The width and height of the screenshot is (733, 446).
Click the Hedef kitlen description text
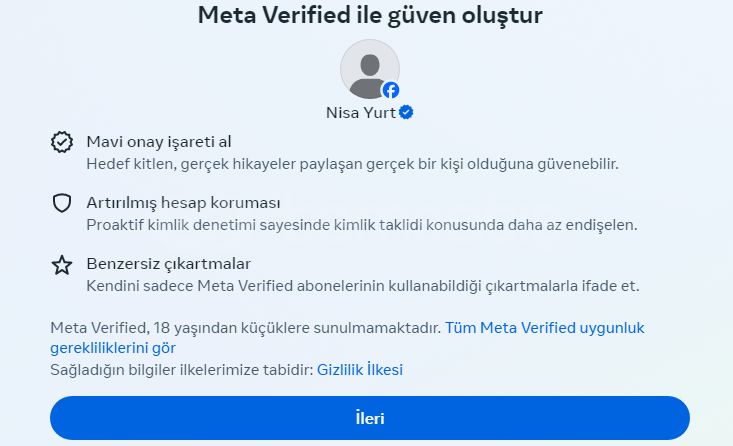352,164
